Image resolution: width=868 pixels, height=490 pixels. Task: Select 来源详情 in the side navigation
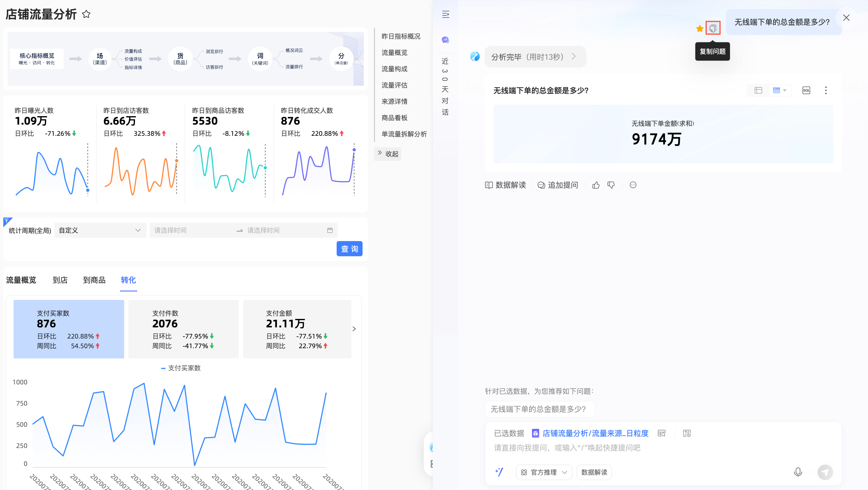tap(394, 101)
